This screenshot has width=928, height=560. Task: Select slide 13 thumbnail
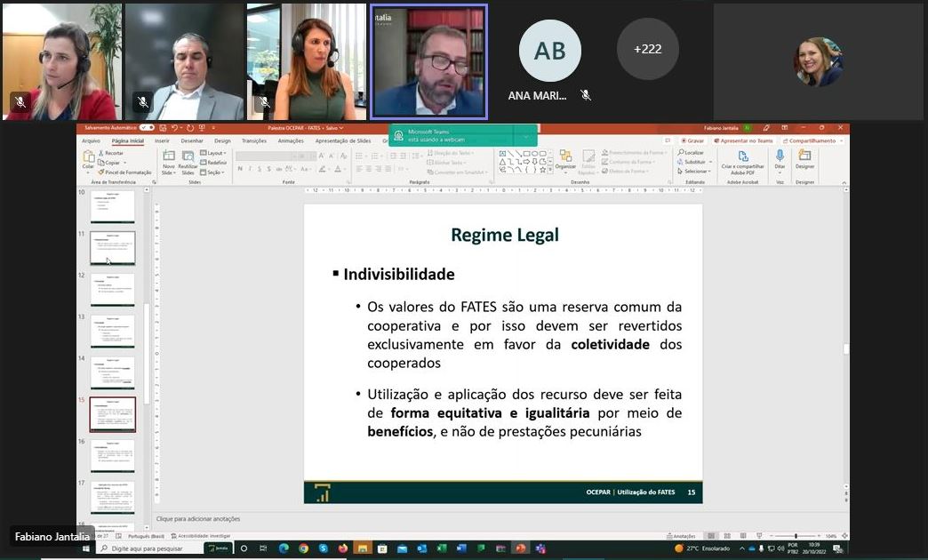(x=113, y=331)
